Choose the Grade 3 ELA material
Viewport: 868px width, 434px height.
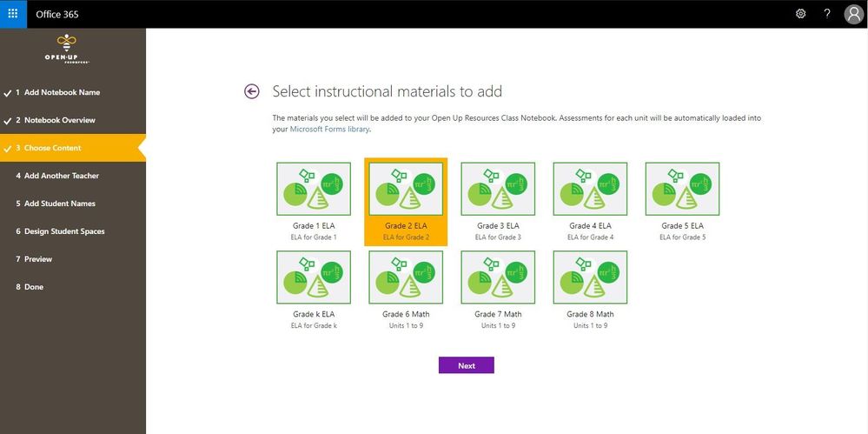pos(498,189)
